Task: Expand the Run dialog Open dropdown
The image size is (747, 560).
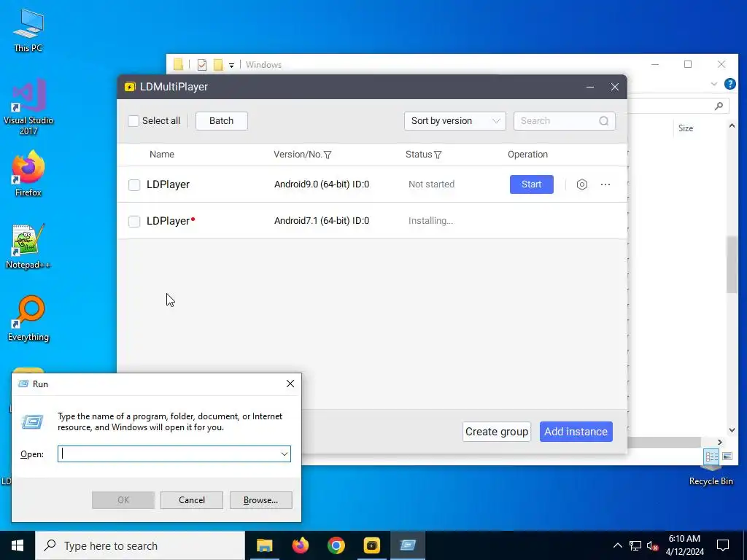Action: click(285, 454)
